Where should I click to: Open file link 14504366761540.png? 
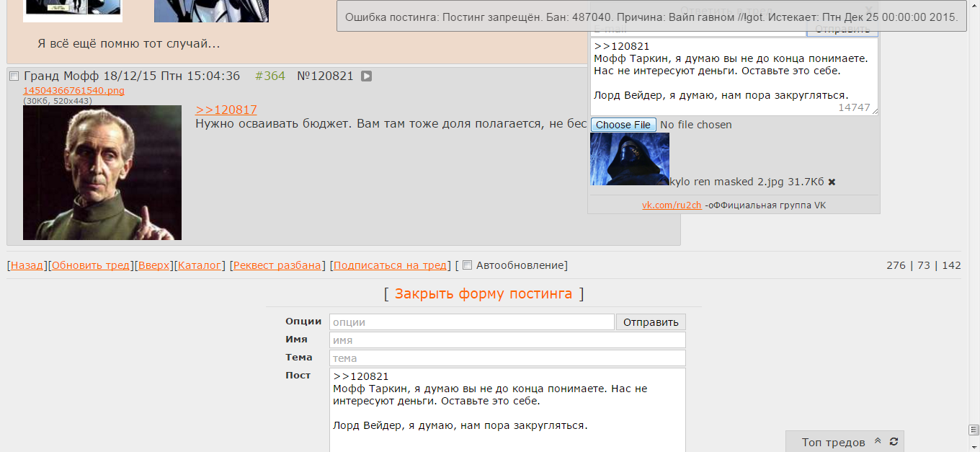pyautogui.click(x=73, y=91)
